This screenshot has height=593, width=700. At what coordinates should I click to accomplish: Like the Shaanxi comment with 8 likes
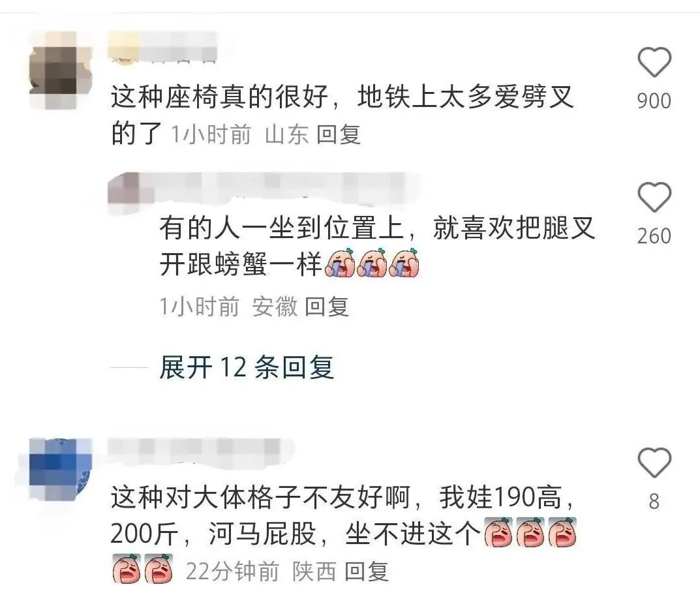tap(654, 463)
